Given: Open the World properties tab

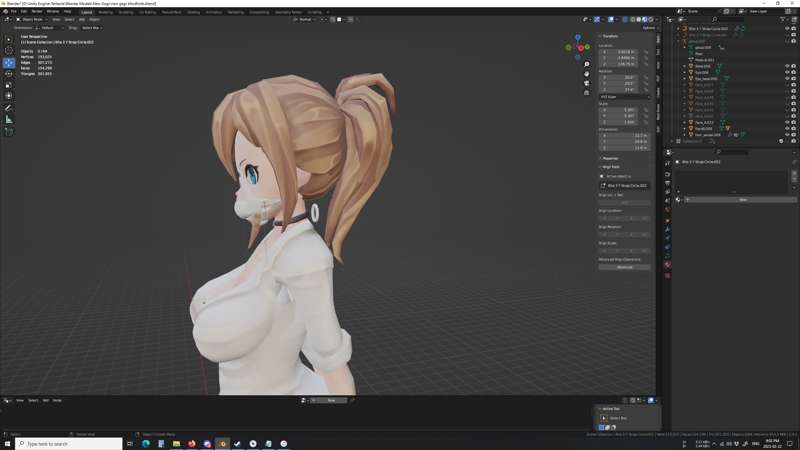Looking at the screenshot, I should tap(667, 210).
